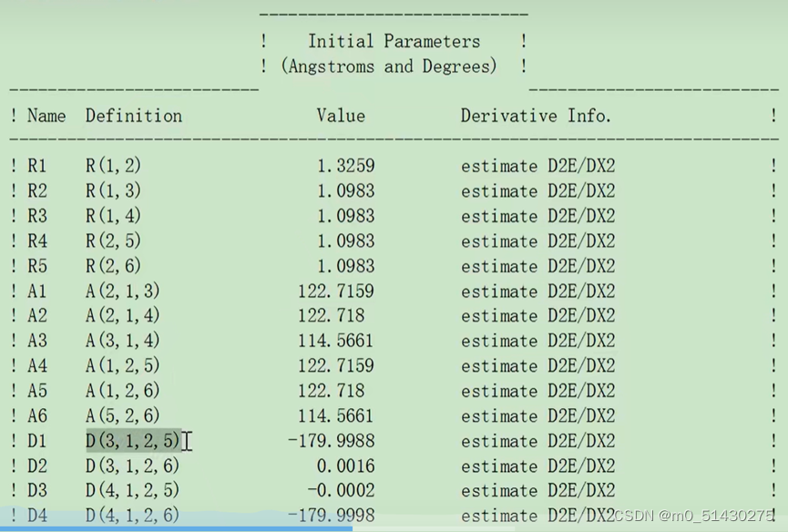788x532 pixels.
Task: Click the Value column header
Action: click(340, 116)
